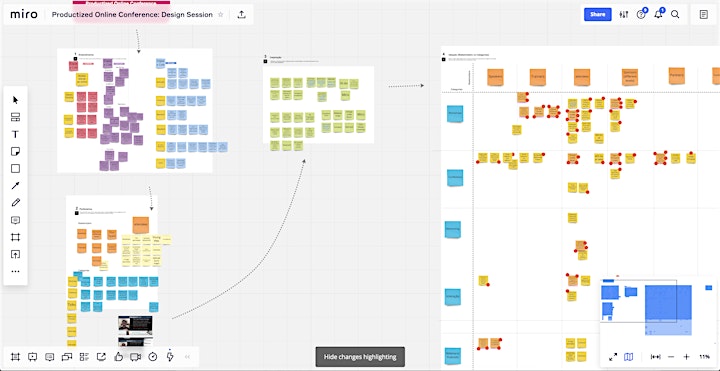Start voting with thumbs-up icon

point(118,357)
